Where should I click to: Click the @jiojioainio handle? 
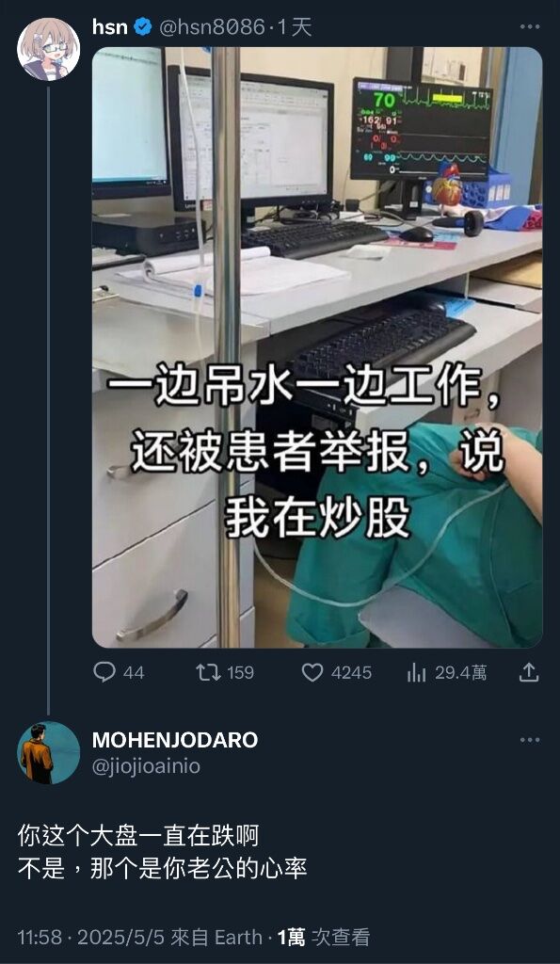point(146,766)
